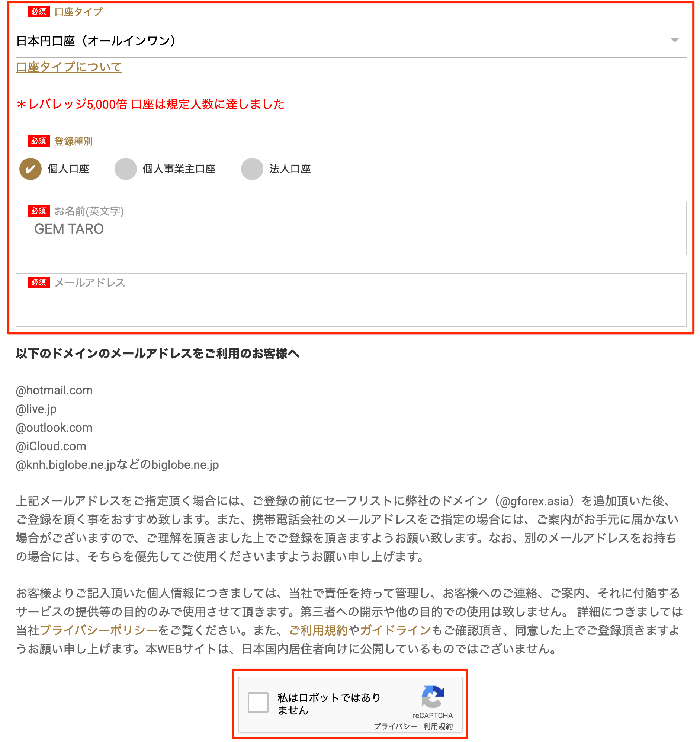The height and width of the screenshot is (742, 700).
Task: Open the プライバシーポリシー link
Action: (99, 630)
